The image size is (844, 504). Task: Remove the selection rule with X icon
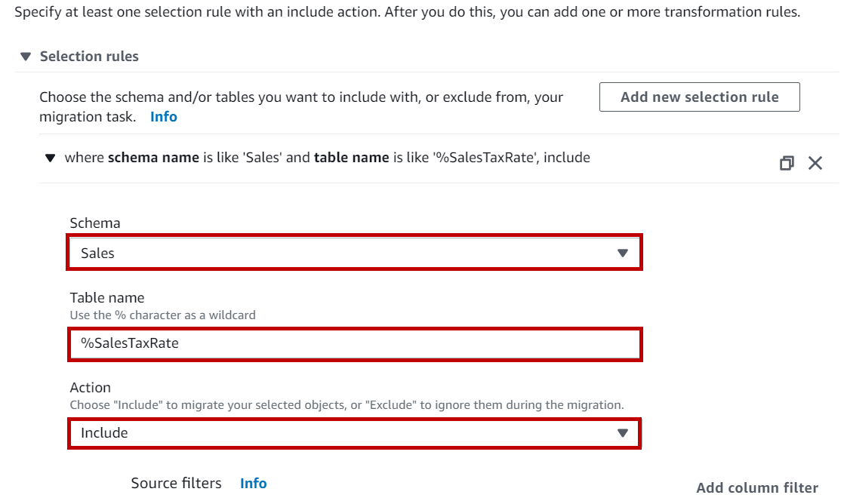click(815, 163)
